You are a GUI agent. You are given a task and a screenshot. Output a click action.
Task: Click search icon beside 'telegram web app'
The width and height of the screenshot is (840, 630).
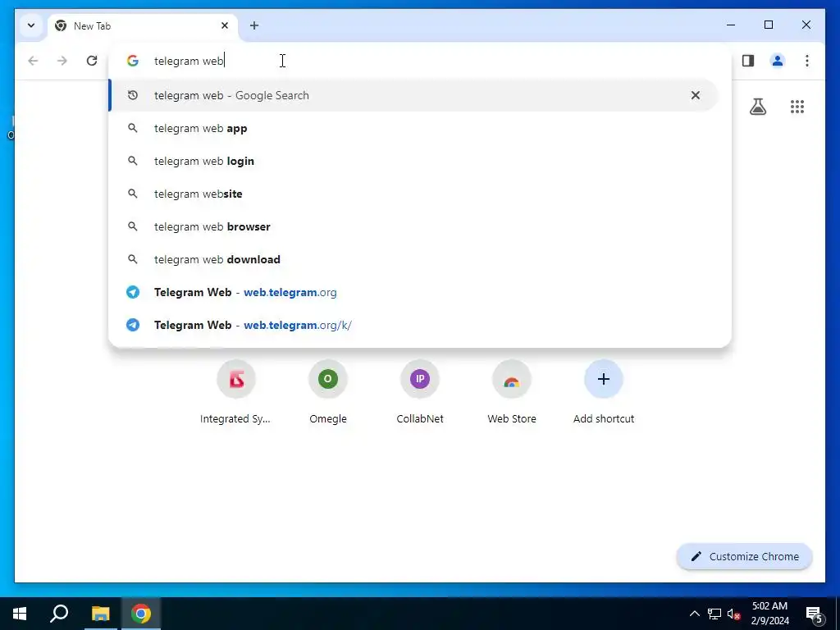tap(132, 128)
